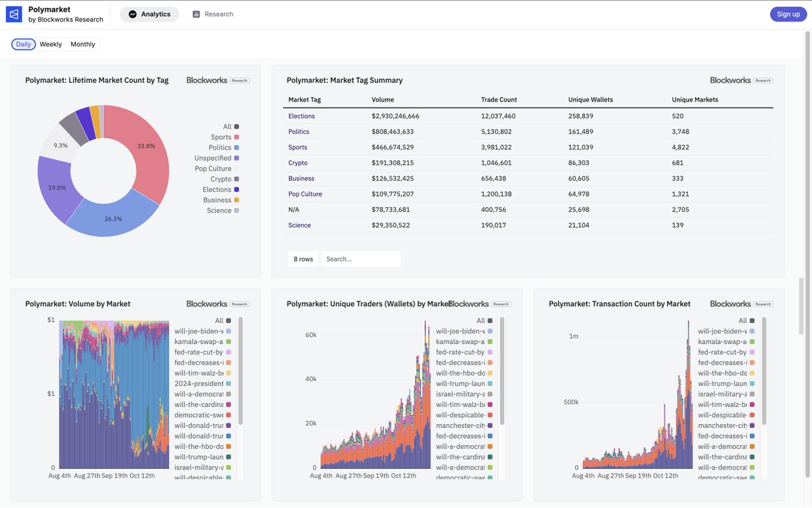
Task: Click the Business color swatch in the pie legend
Action: pos(237,200)
